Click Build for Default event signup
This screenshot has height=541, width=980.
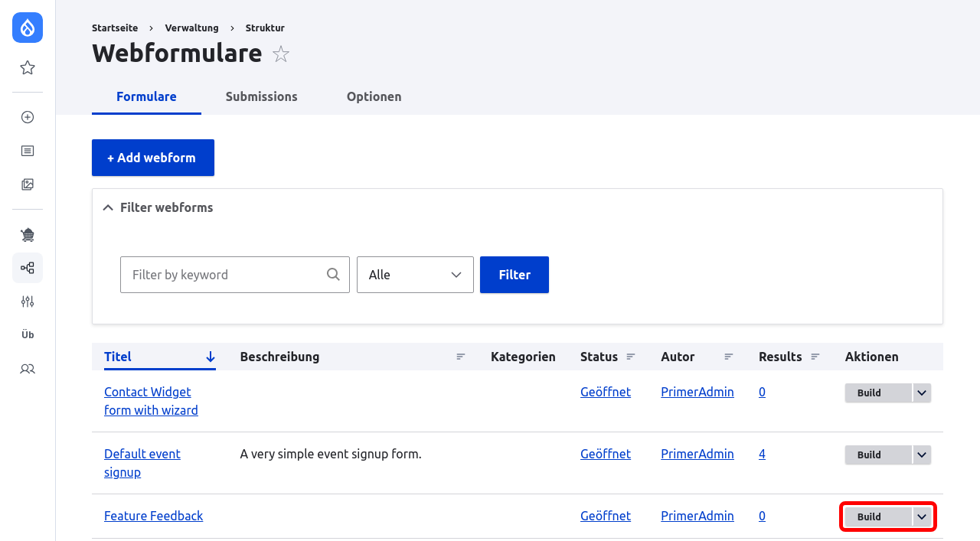click(x=878, y=455)
